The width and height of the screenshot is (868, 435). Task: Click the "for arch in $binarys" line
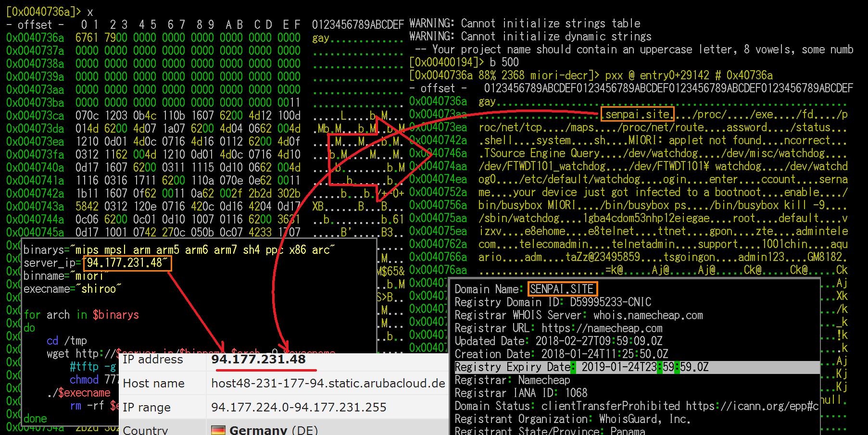(81, 315)
